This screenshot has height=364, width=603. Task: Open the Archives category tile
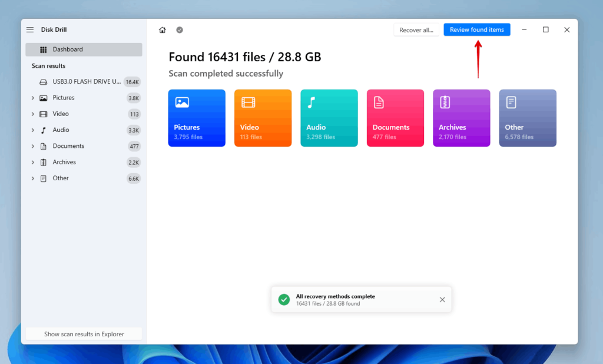pos(461,118)
